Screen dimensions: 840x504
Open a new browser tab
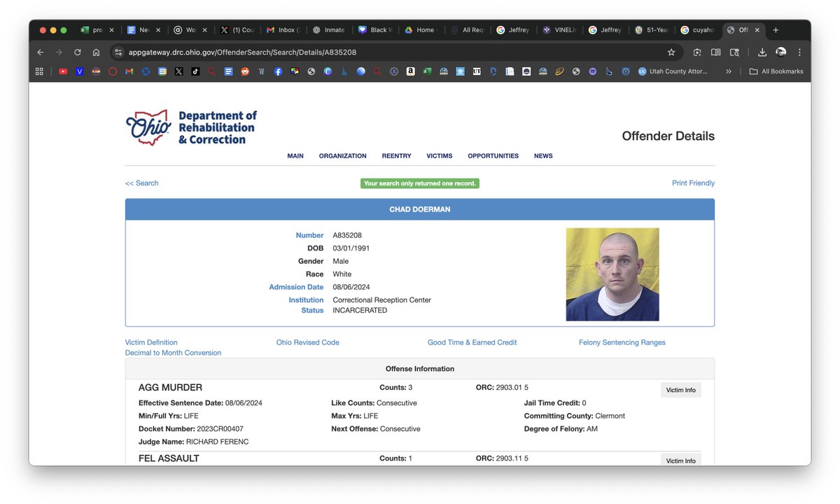click(776, 30)
